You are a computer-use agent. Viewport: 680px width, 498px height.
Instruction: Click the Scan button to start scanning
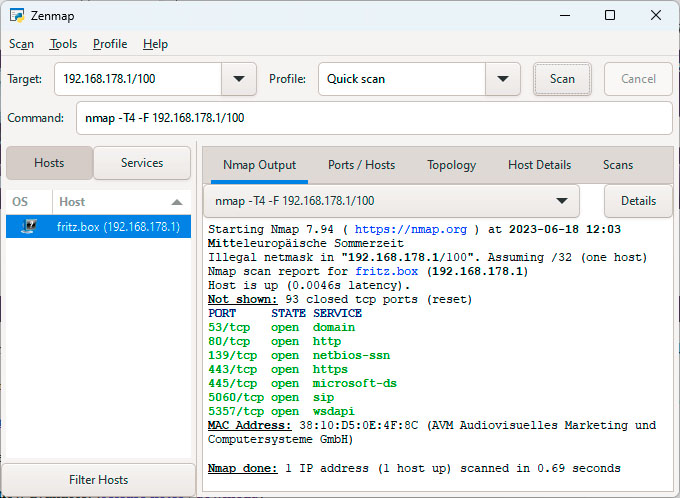click(x=562, y=79)
